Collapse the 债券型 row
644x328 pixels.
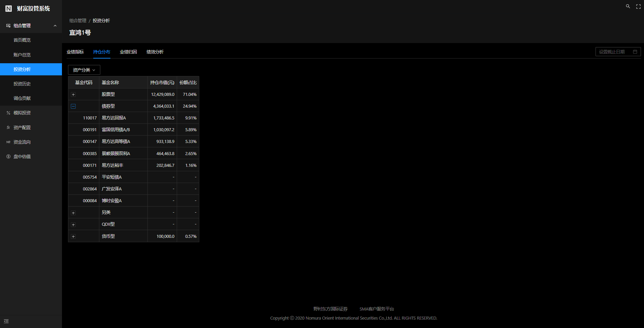(x=73, y=106)
